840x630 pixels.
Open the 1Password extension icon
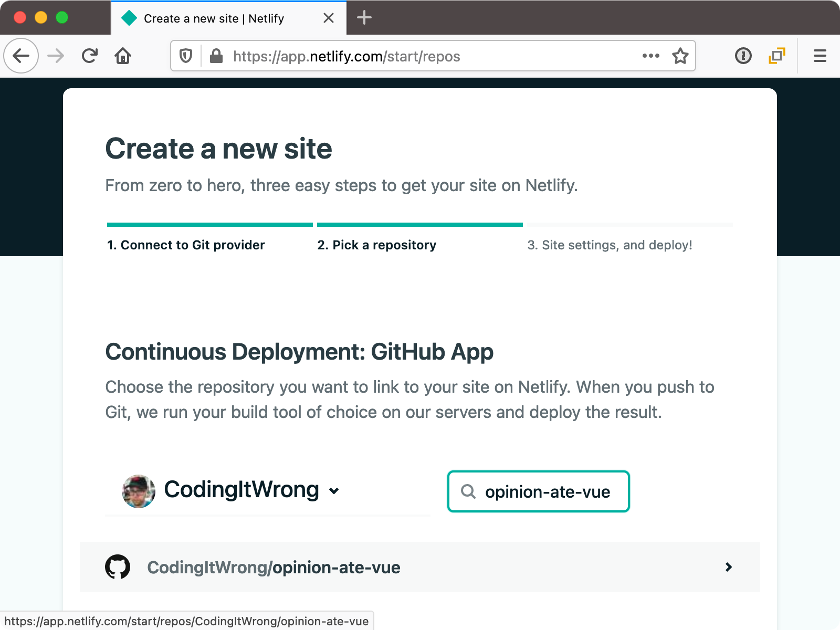pos(743,56)
